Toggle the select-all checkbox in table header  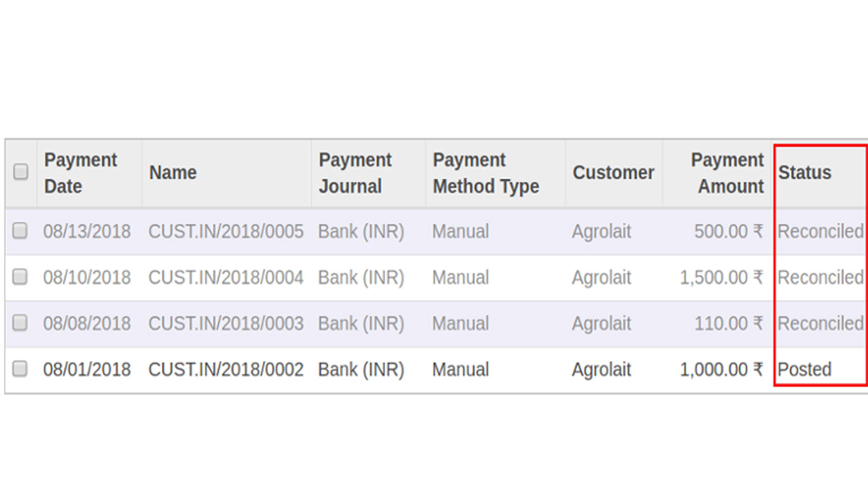[21, 172]
